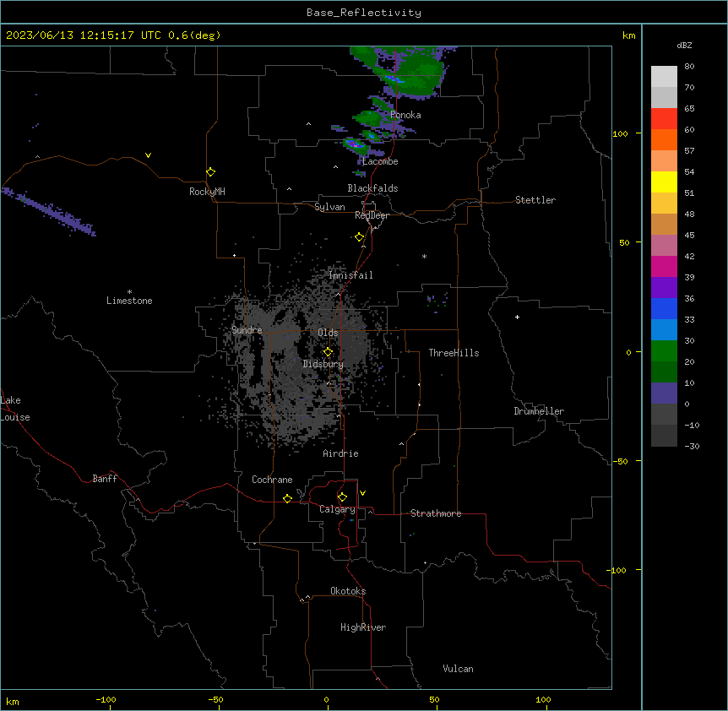Select the Sundre label
This screenshot has height=711, width=728.
247,330
